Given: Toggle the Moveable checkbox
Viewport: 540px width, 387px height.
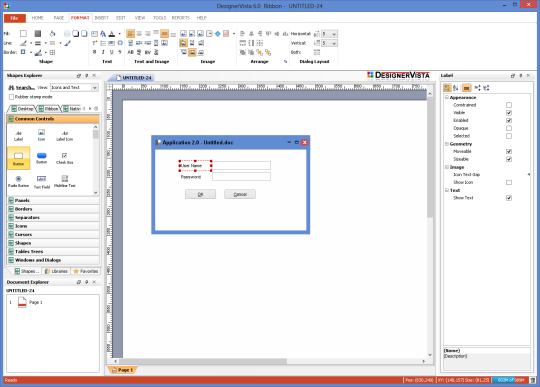Looking at the screenshot, I should coord(509,151).
